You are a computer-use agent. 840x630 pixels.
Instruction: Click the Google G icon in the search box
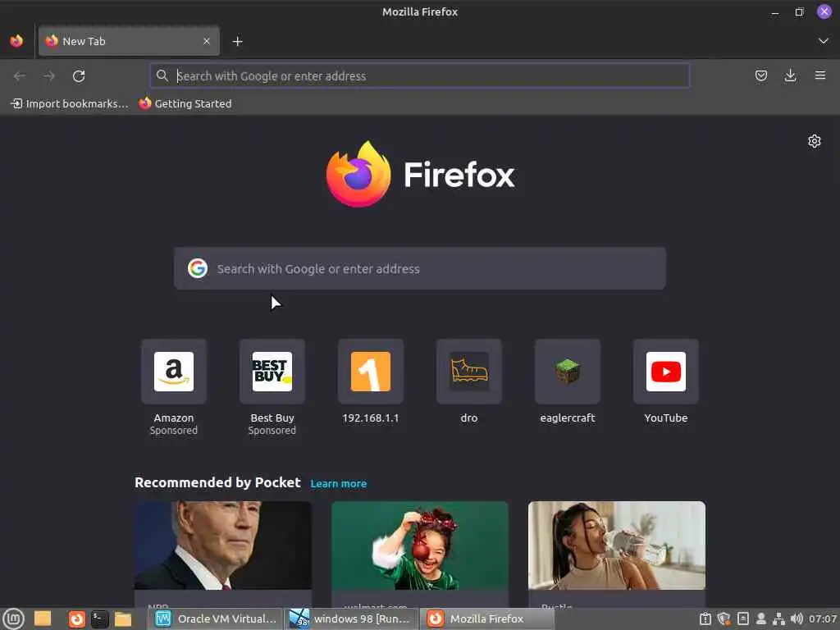click(197, 268)
